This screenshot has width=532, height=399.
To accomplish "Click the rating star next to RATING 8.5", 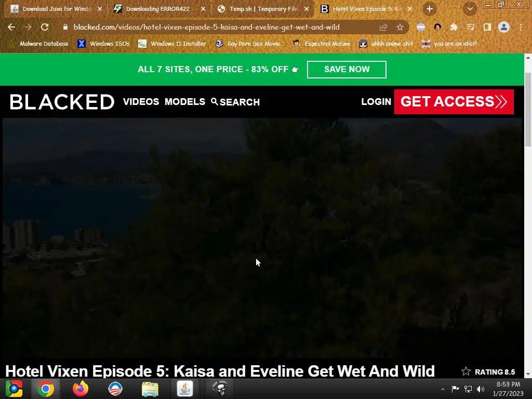I will tap(466, 371).
